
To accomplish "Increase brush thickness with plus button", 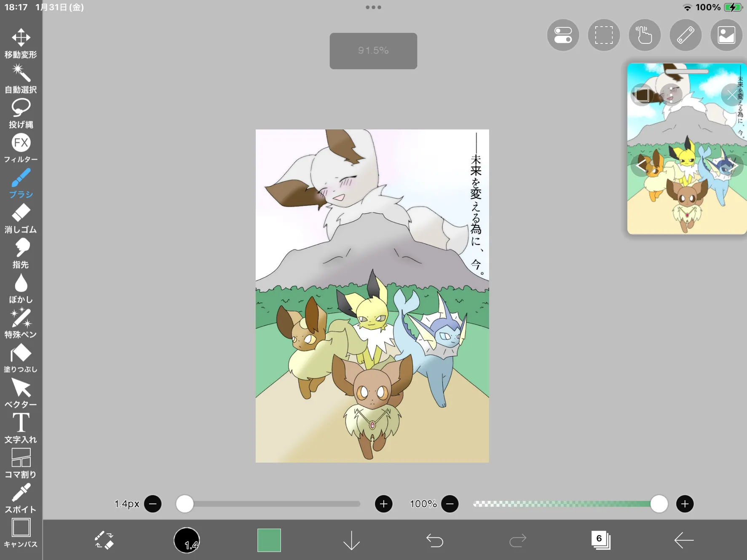I will (x=383, y=504).
